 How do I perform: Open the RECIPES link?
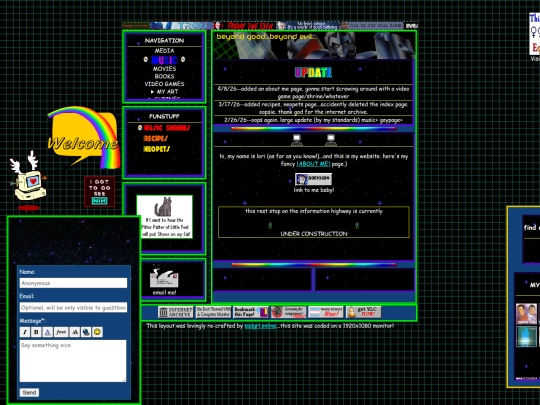(x=156, y=138)
